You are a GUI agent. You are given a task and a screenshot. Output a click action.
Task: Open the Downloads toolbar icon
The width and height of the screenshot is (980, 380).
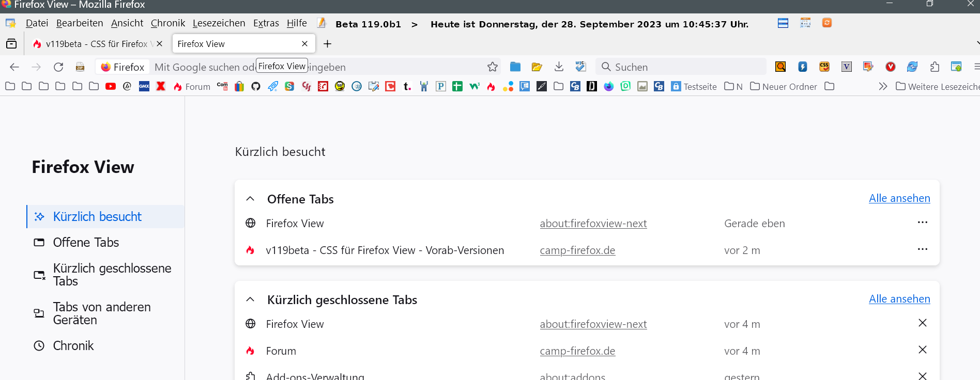click(559, 67)
